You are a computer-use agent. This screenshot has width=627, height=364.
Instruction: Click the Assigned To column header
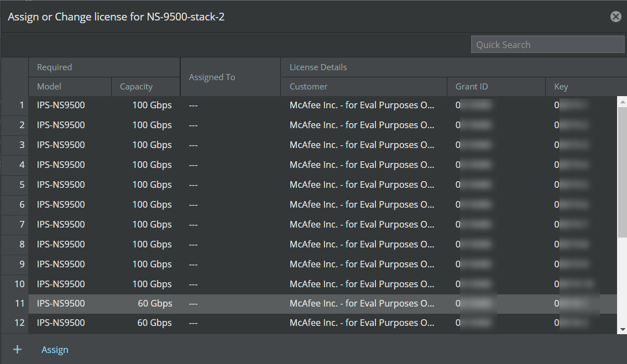[231, 77]
